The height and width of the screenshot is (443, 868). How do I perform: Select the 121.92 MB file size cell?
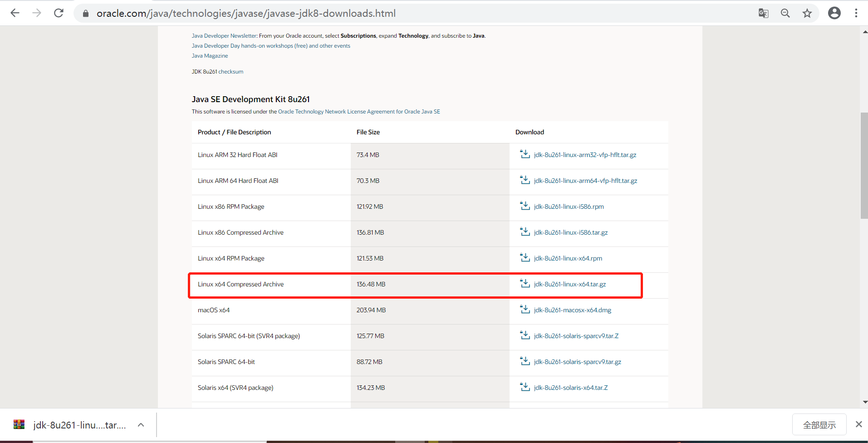pyautogui.click(x=370, y=207)
